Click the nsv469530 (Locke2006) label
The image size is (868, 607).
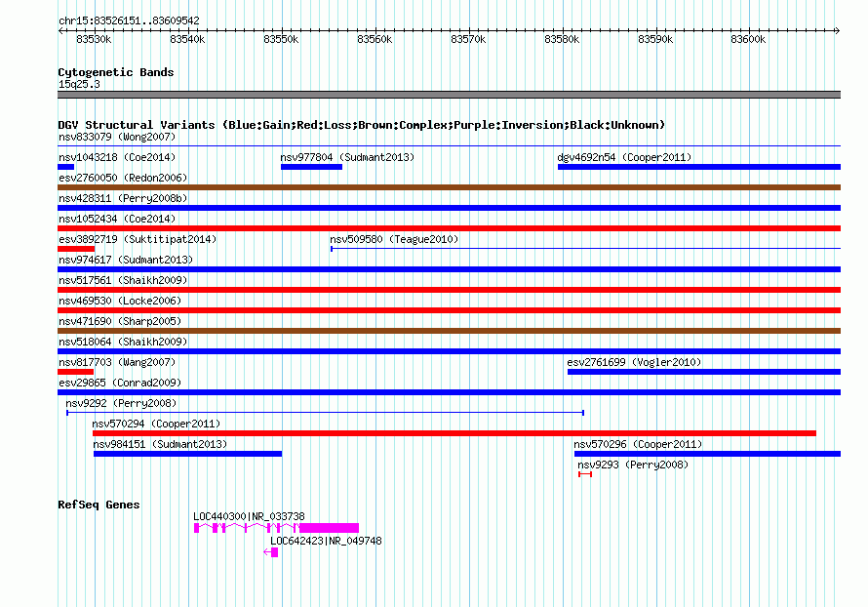point(120,301)
